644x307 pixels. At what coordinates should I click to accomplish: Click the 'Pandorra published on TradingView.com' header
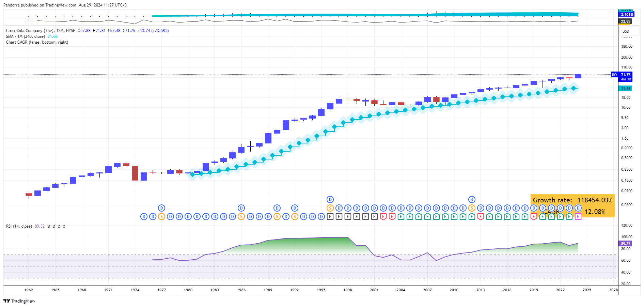(x=40, y=5)
